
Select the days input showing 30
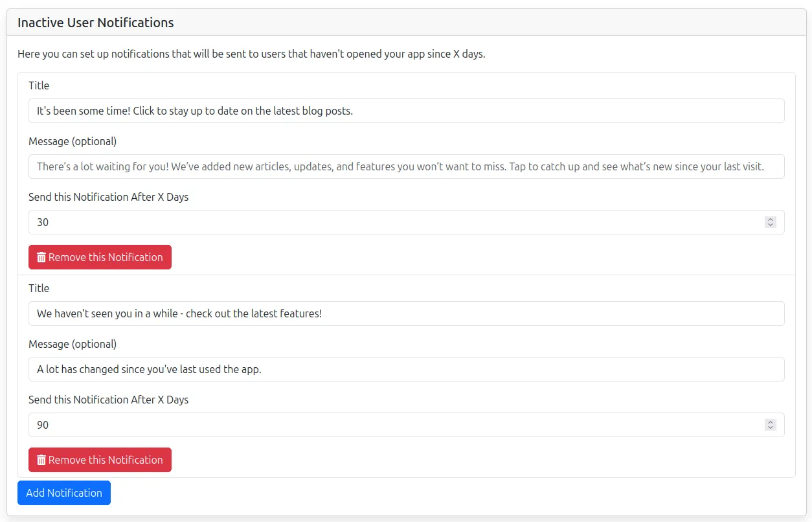[389, 221]
